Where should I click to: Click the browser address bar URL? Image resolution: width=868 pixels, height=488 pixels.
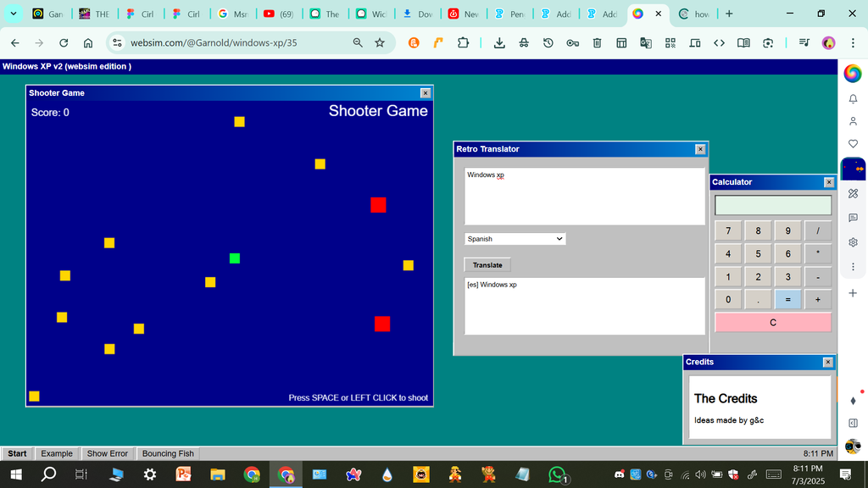pos(214,42)
